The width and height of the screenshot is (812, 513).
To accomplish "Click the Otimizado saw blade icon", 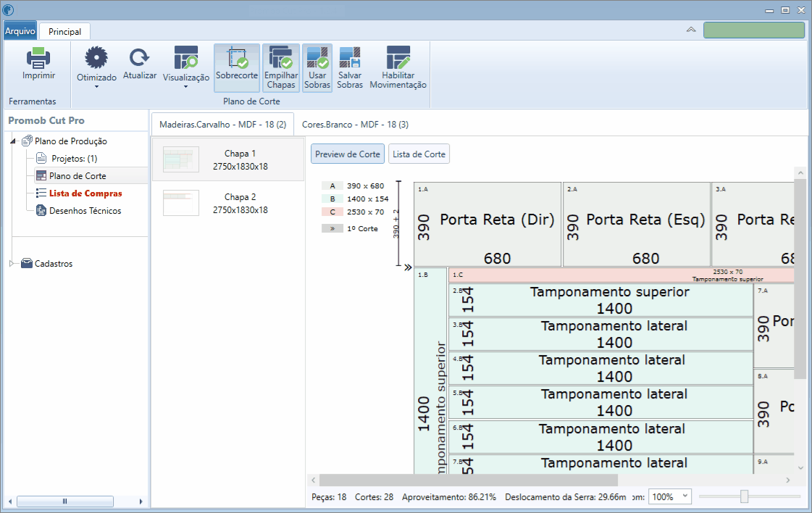I will [x=96, y=59].
